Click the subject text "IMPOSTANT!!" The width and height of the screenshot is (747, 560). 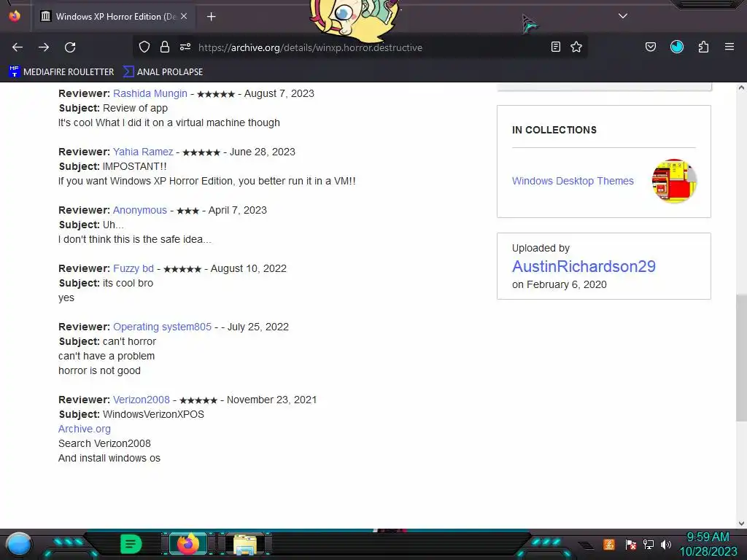[x=135, y=166]
